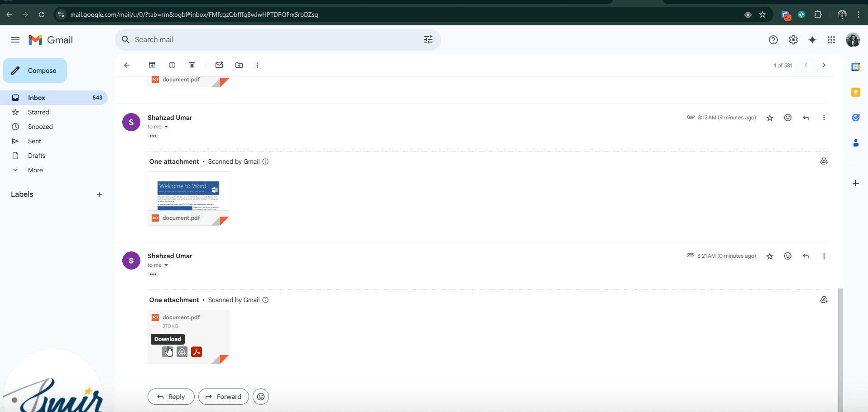Image resolution: width=868 pixels, height=412 pixels.
Task: Add emoji reaction to 8:21 AM message
Action: (788, 256)
